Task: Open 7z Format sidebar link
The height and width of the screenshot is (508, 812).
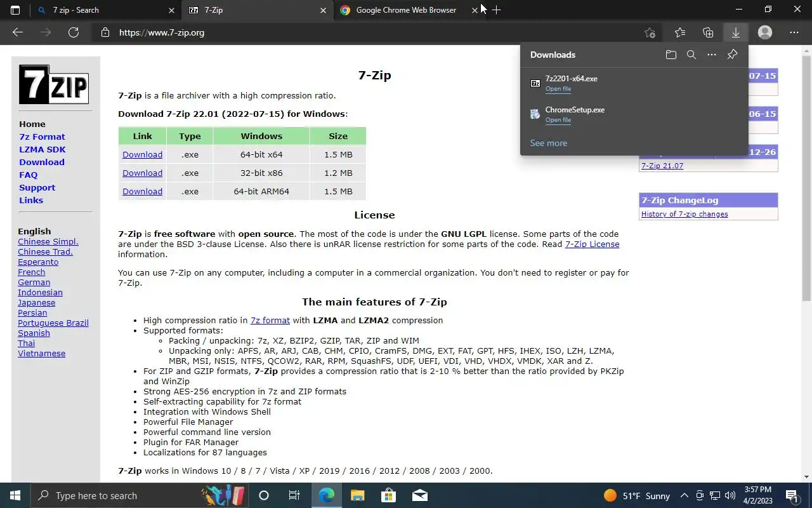Action: [42, 137]
